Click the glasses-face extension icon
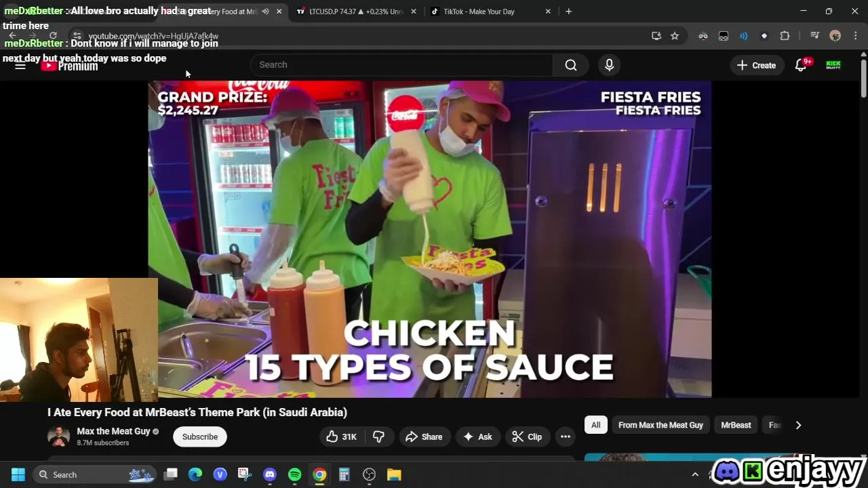Screen dimensions: 868x488 tap(703, 36)
